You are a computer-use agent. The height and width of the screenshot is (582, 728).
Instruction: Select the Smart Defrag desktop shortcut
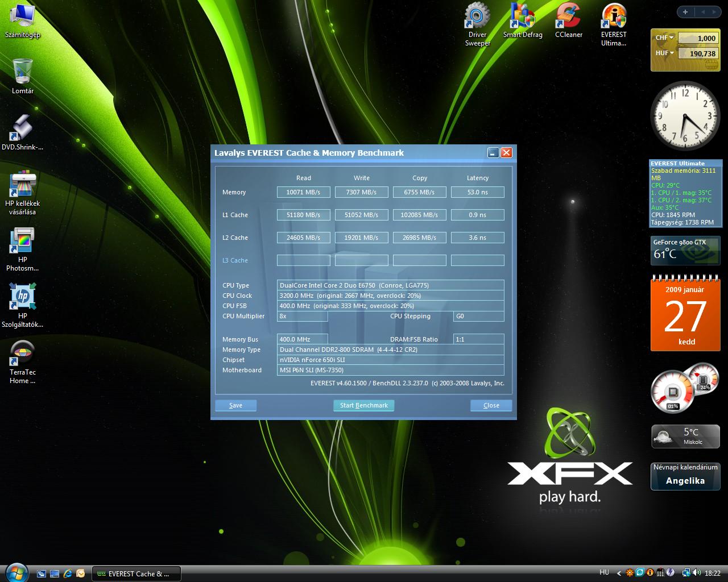click(523, 20)
